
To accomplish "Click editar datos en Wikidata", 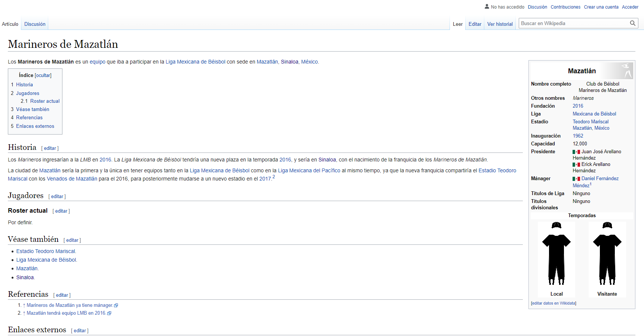I will point(554,303).
